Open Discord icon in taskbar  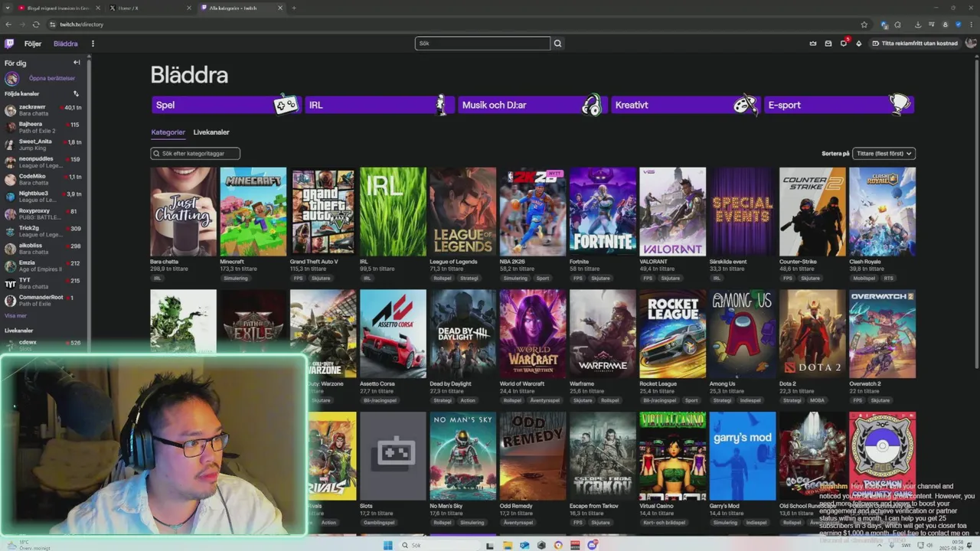(x=593, y=545)
